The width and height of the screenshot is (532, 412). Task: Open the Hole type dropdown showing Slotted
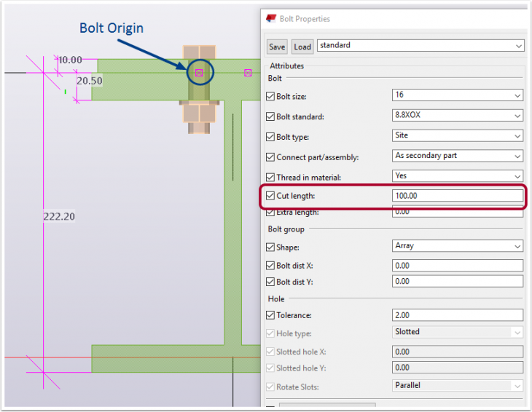458,332
